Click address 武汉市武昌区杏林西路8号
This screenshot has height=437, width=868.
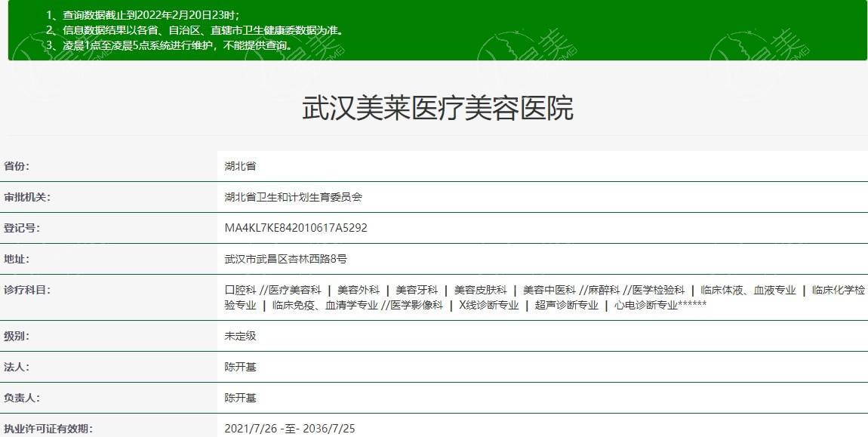[x=285, y=259]
